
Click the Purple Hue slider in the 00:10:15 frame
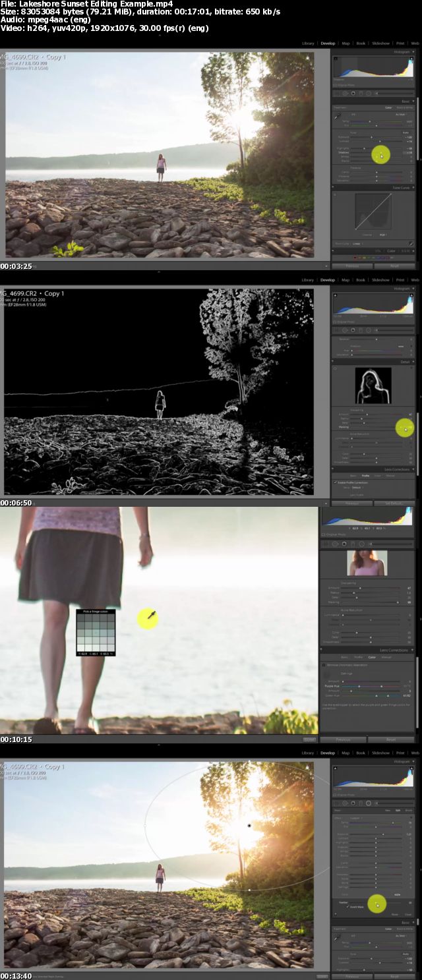pos(371,686)
